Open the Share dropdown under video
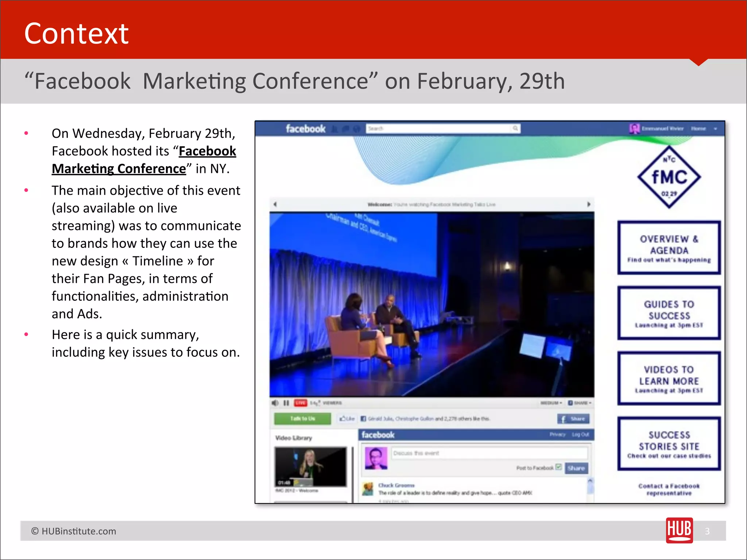 click(580, 403)
